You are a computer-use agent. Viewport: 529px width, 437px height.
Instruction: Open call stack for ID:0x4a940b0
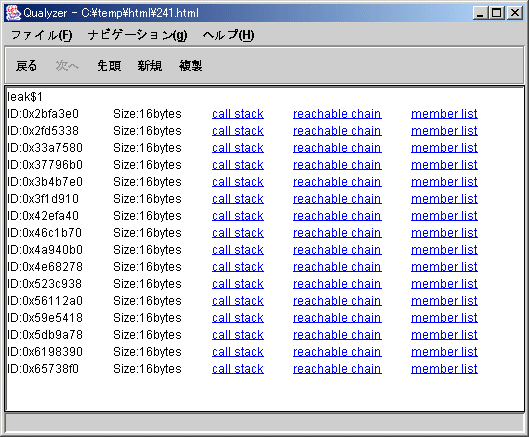click(x=238, y=250)
